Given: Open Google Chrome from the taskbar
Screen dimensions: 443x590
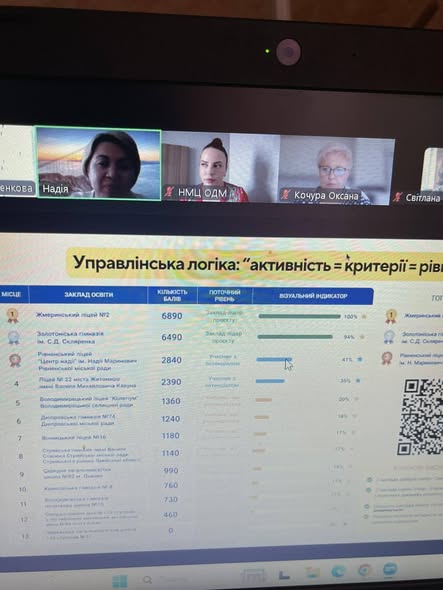Looking at the screenshot, I should (364, 570).
